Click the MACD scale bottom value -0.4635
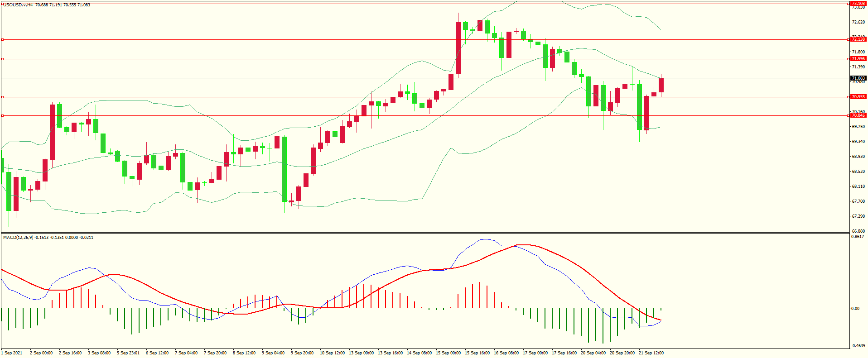Viewport: 868px width, 358px height. (x=858, y=346)
